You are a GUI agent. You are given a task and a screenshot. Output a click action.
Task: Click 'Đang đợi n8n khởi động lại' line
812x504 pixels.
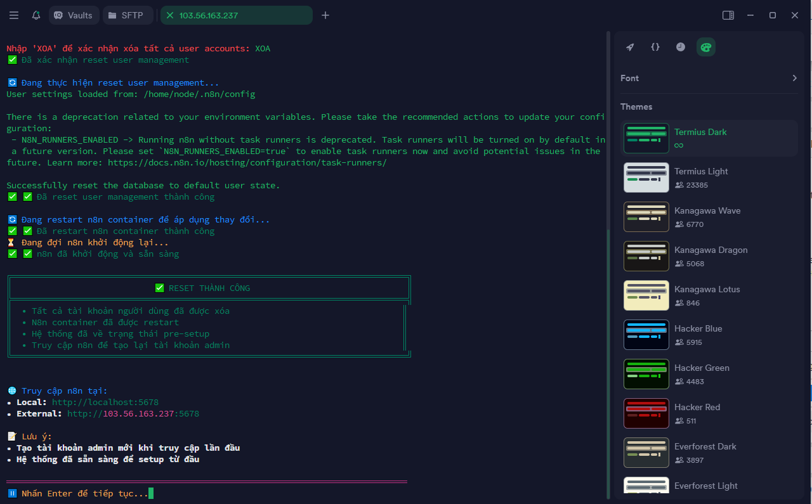[x=95, y=243]
